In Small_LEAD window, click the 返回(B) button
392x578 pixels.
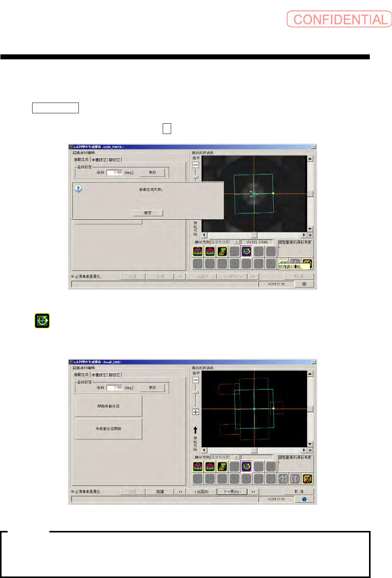coord(201,491)
